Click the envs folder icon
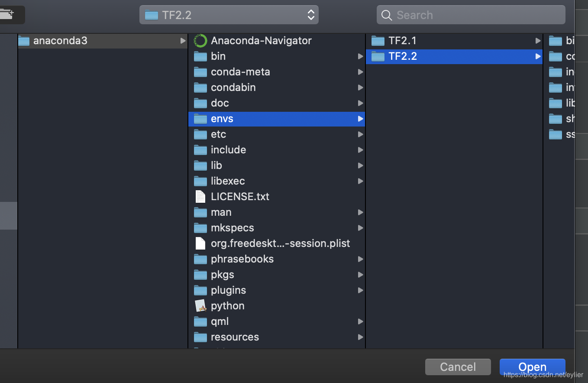 [200, 119]
